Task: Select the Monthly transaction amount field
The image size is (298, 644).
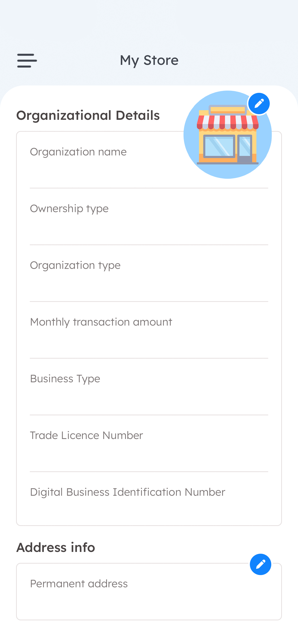Action: [x=149, y=330]
